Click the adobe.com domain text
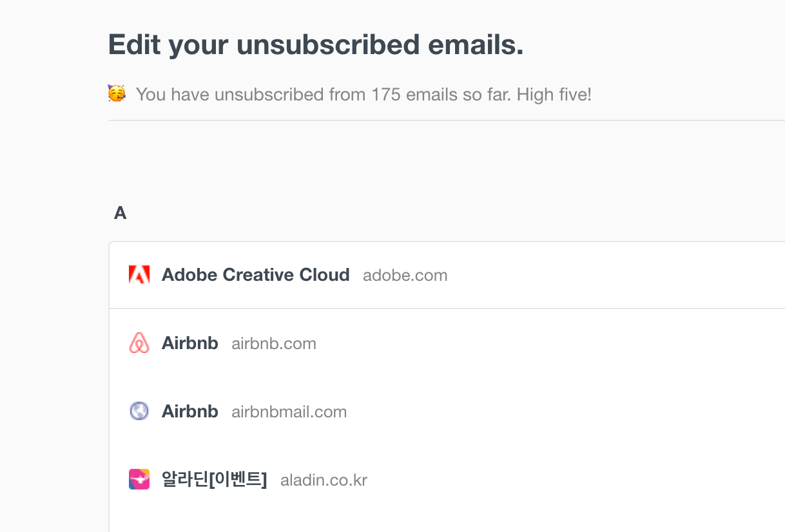Screen dimensions: 785x532 pos(405,276)
